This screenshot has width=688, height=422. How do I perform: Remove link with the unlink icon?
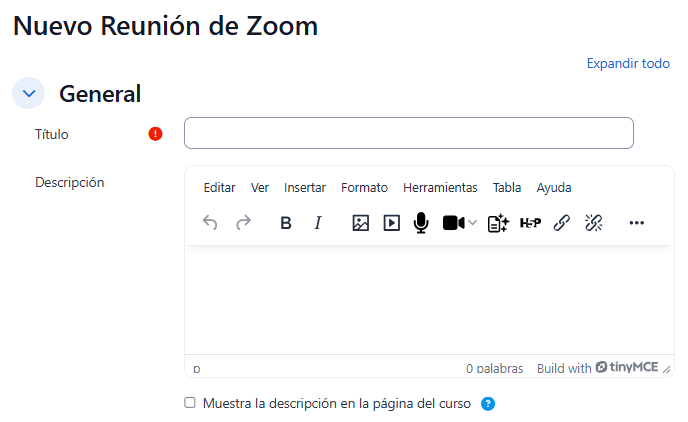point(594,223)
